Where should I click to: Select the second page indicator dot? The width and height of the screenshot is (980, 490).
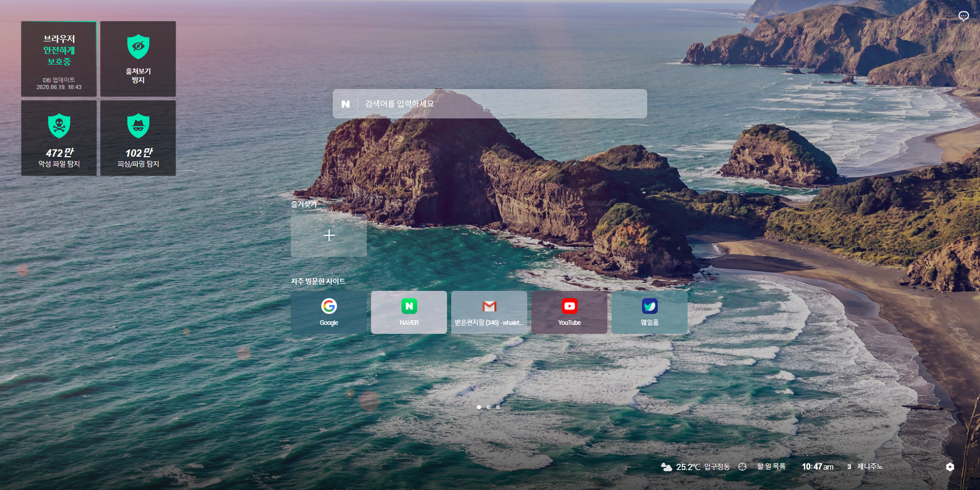(x=488, y=407)
